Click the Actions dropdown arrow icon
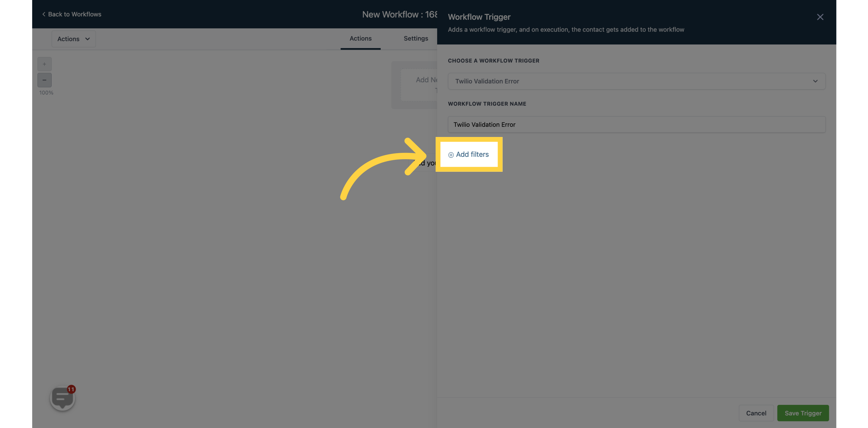The image size is (868, 428). (87, 38)
